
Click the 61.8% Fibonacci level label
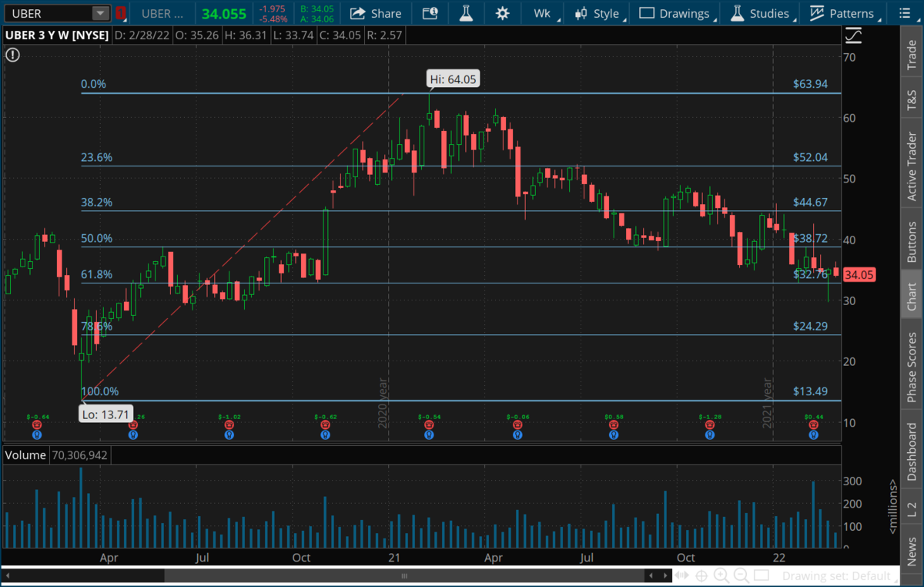pyautogui.click(x=97, y=274)
